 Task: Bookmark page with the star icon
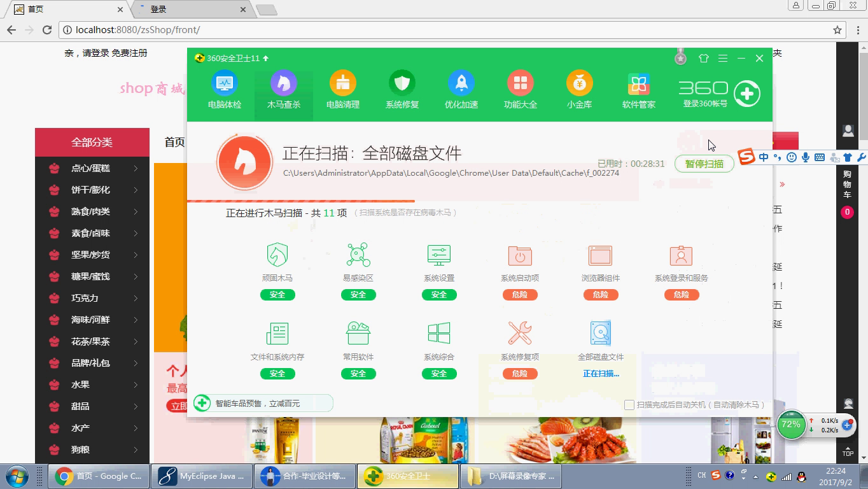point(837,30)
